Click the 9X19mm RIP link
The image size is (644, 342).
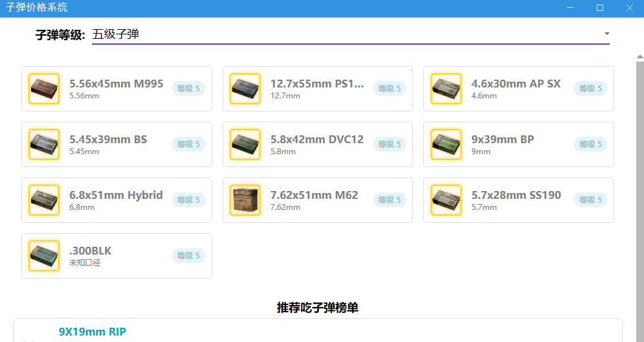(92, 332)
